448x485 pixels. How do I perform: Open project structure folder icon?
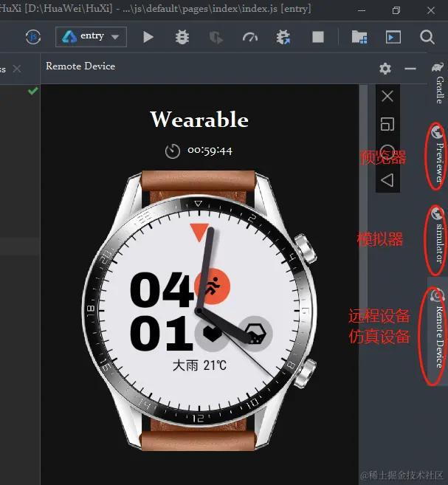coord(359,37)
